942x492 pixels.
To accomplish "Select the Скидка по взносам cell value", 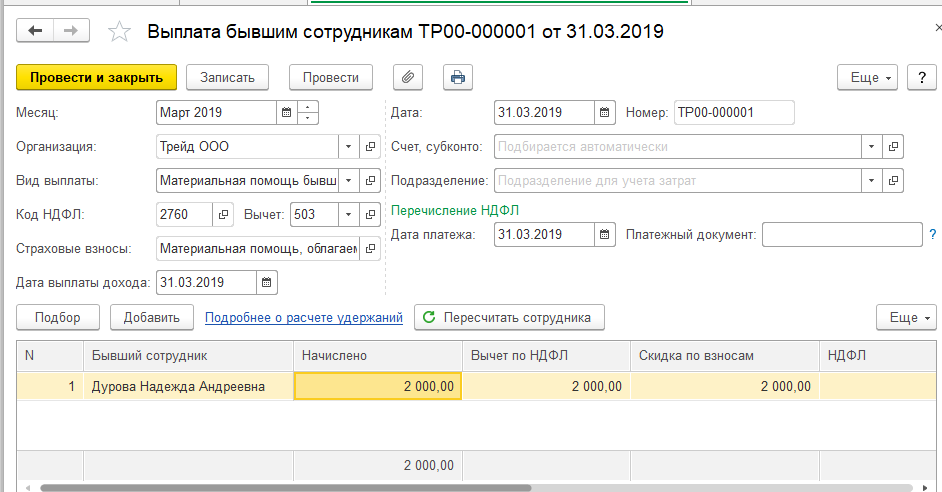I will pos(725,386).
